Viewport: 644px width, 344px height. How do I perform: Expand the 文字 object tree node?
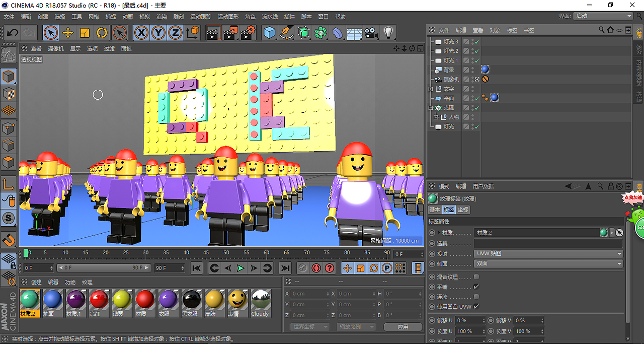(x=431, y=89)
